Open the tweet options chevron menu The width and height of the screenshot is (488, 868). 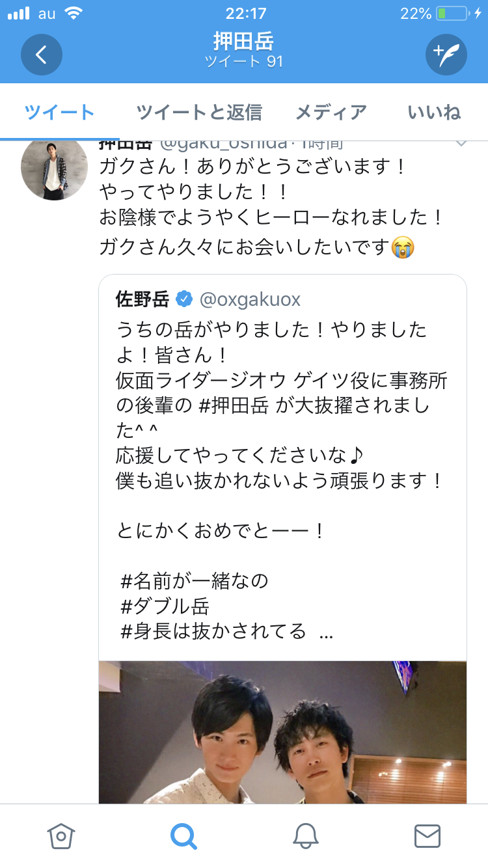pyautogui.click(x=461, y=143)
